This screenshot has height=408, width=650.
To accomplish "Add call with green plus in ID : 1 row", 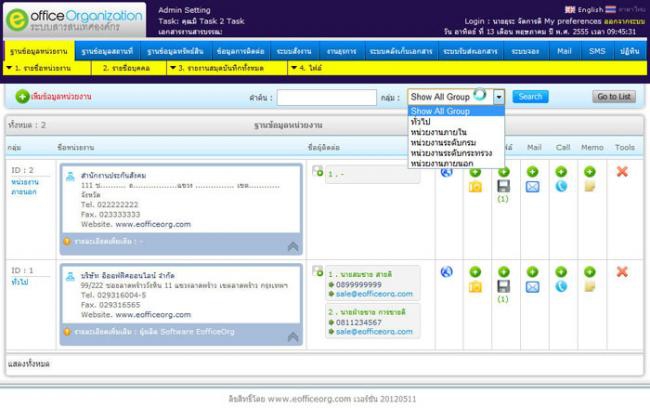I will [561, 272].
